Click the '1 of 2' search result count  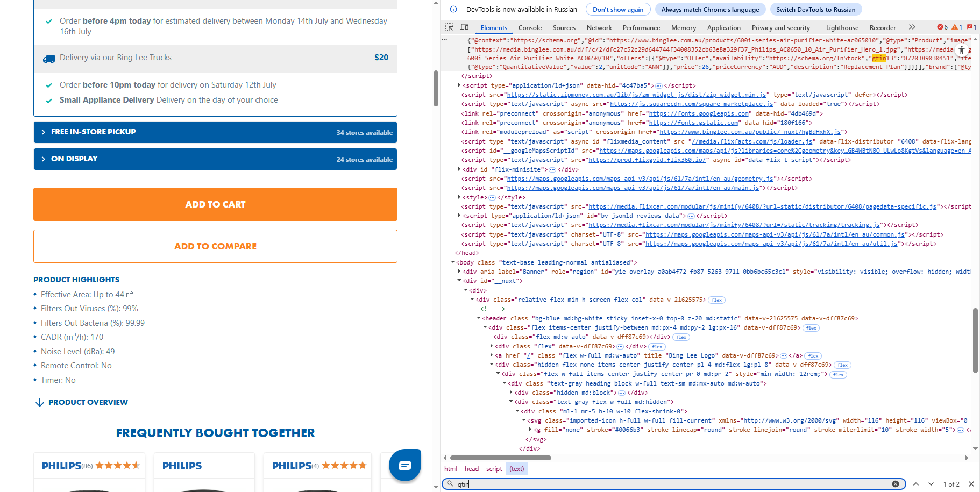click(x=951, y=484)
